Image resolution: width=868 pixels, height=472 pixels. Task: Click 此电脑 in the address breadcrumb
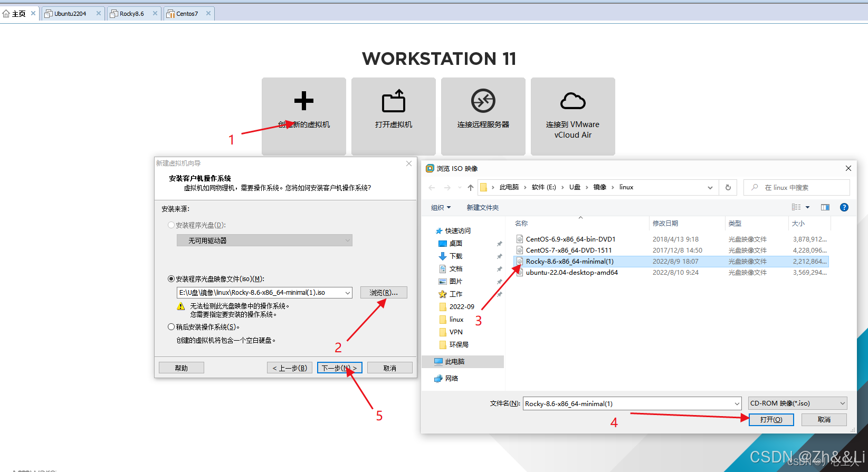509,187
